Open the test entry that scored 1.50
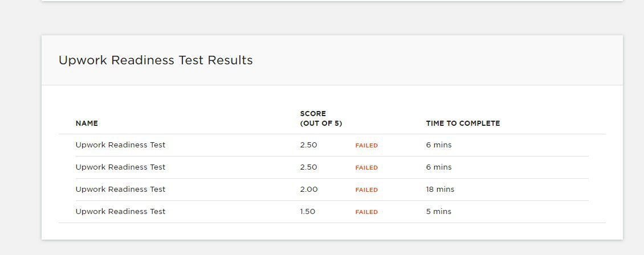644x255 pixels. click(120, 211)
